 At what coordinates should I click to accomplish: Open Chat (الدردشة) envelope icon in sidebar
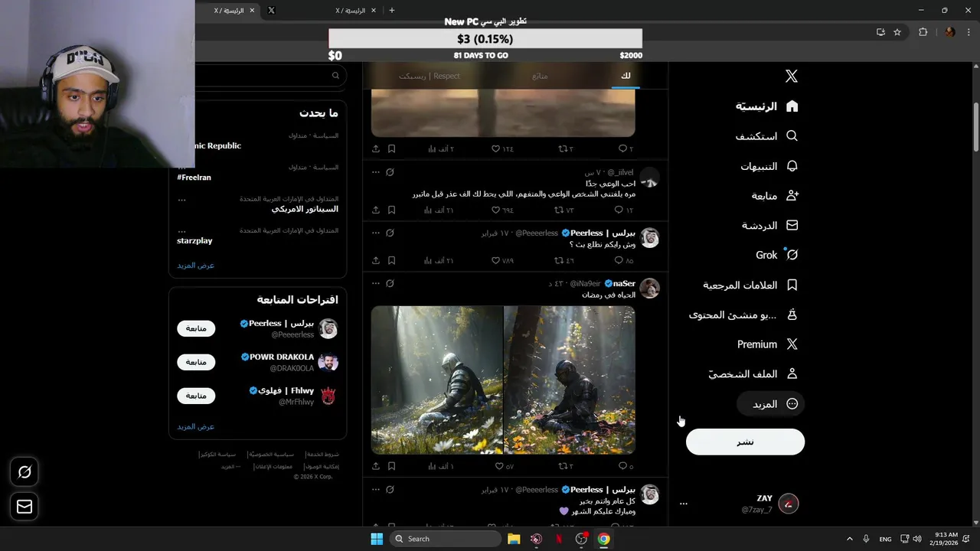[x=792, y=226]
